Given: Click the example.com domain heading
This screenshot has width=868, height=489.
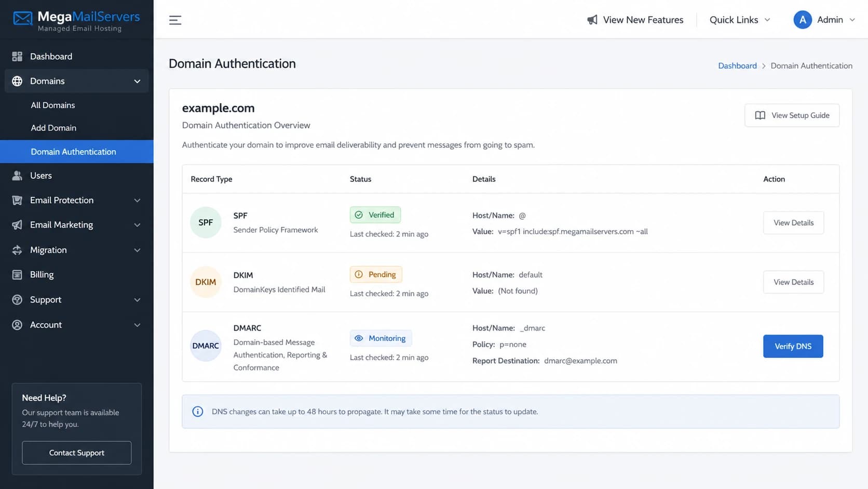Looking at the screenshot, I should [x=218, y=108].
